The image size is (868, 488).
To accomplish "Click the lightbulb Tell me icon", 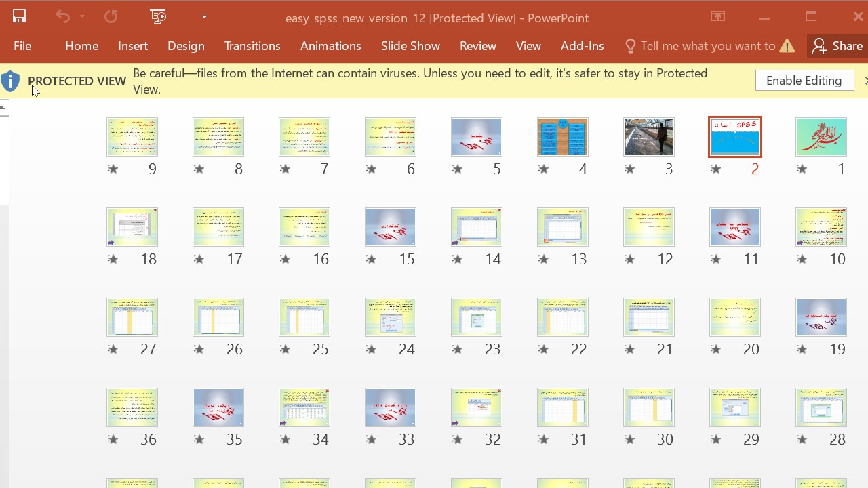I will [631, 46].
